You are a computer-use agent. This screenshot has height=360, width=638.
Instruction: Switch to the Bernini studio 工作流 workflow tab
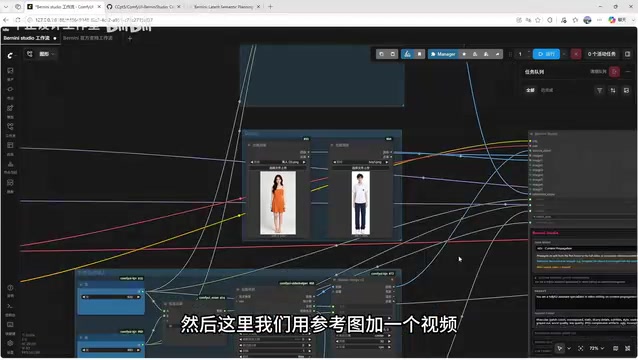(29, 38)
